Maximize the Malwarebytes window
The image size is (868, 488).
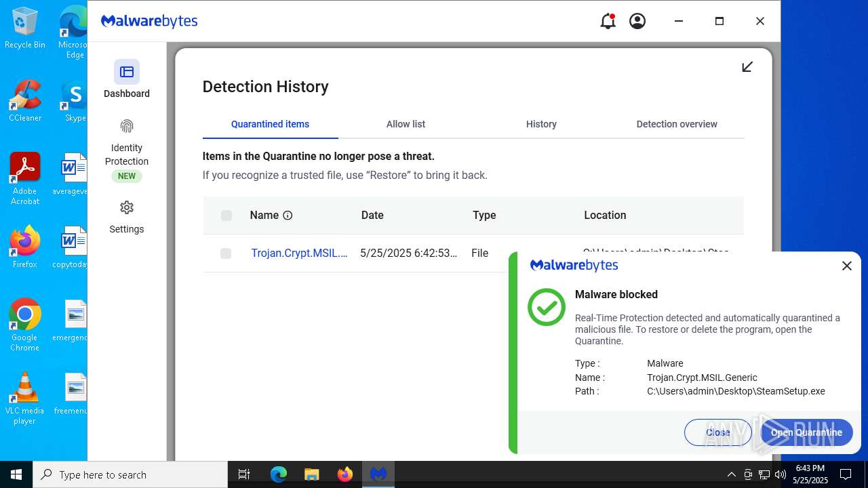[719, 21]
